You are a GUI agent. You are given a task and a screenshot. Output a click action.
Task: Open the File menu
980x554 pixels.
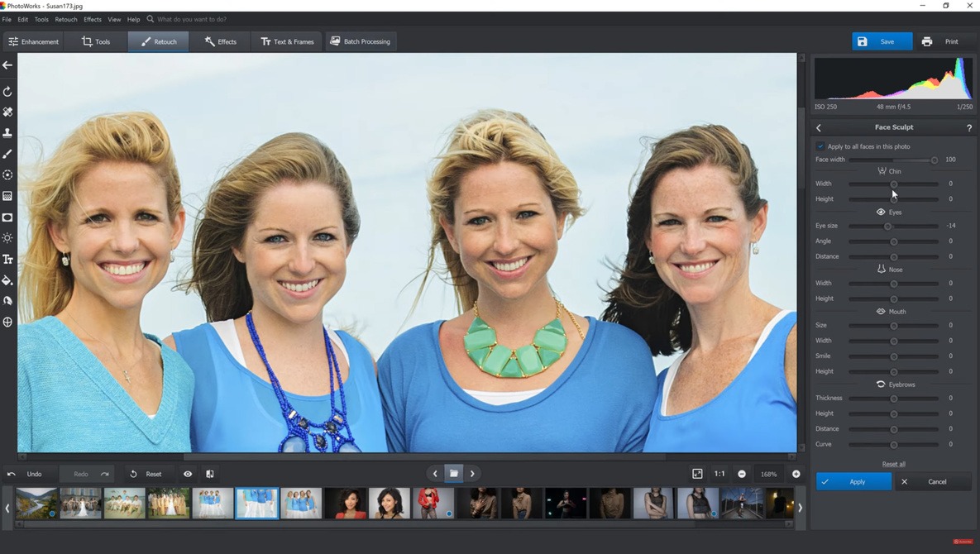click(x=7, y=19)
